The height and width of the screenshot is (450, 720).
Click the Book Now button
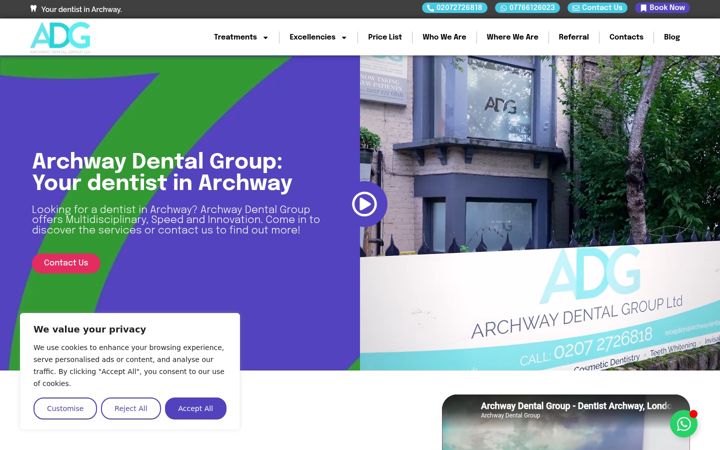click(662, 8)
